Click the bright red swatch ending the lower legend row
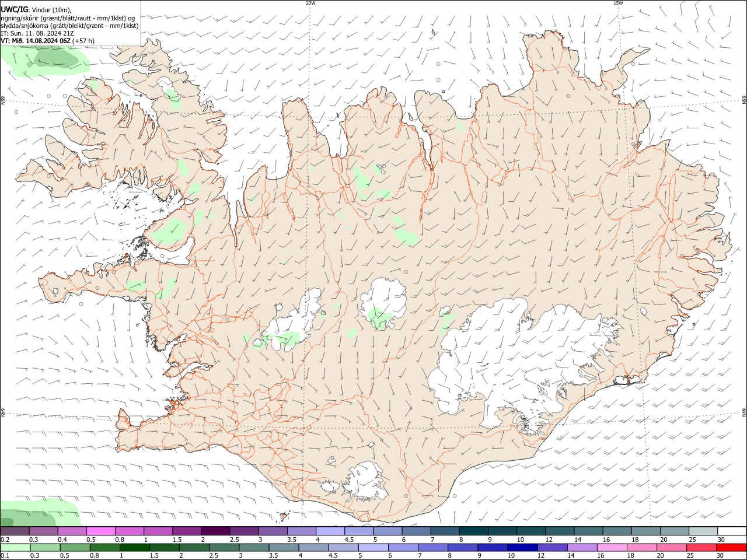747x560 pixels. coord(731,548)
